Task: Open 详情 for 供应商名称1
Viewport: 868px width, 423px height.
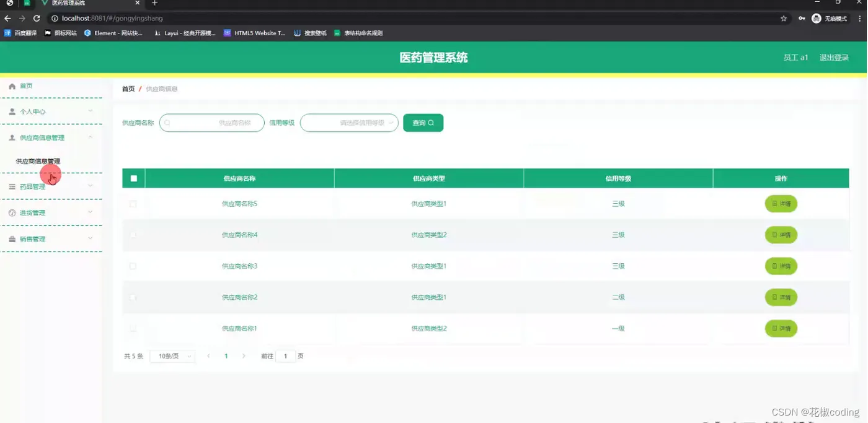Action: pyautogui.click(x=781, y=328)
